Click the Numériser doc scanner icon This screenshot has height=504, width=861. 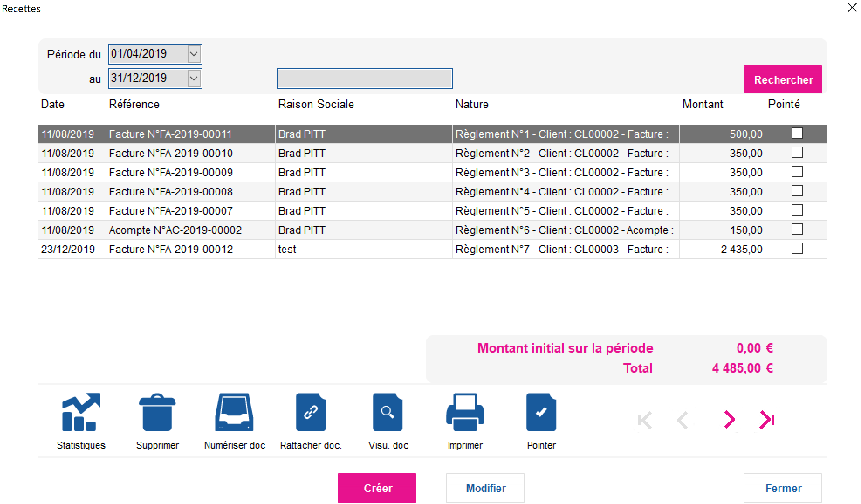point(234,412)
